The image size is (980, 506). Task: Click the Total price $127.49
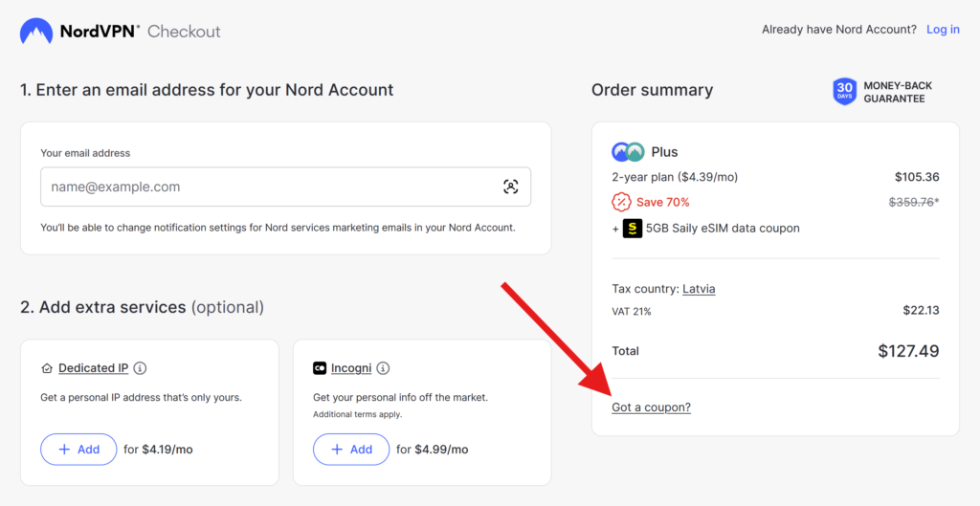[908, 351]
